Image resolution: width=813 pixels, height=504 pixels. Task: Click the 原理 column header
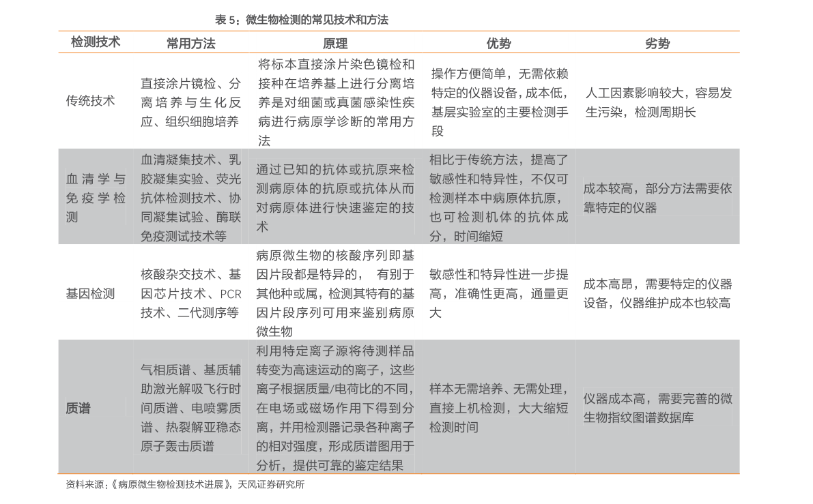pos(335,44)
